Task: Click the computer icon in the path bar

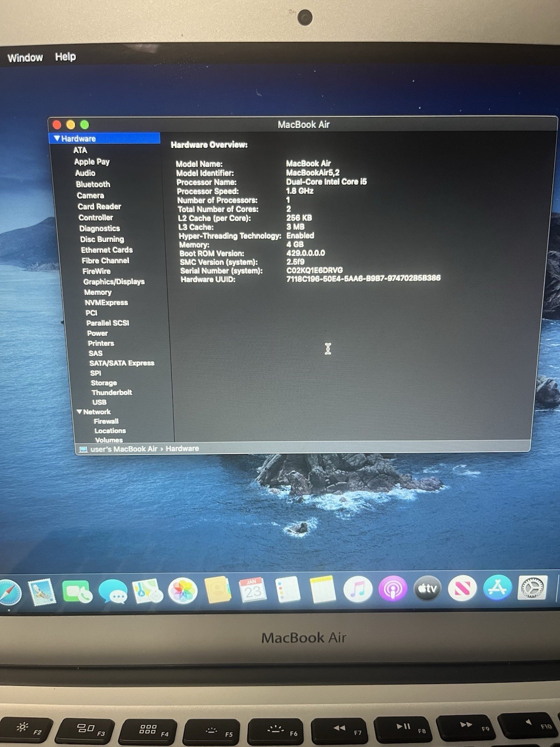Action: [x=84, y=449]
